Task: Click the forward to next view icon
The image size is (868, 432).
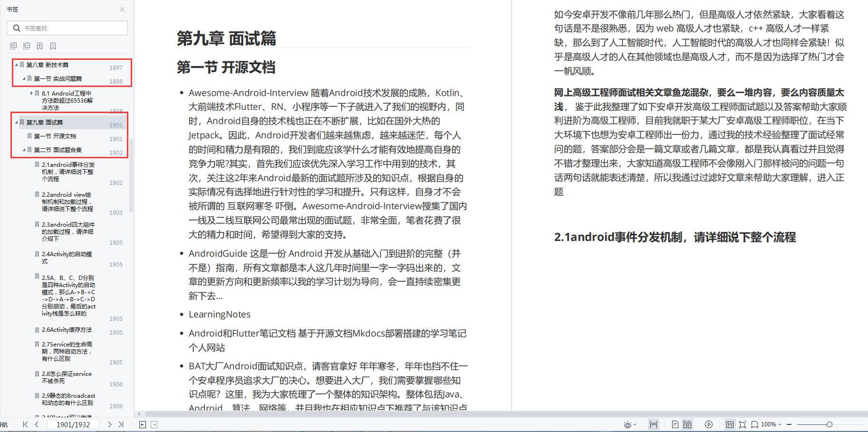Action: point(154,424)
